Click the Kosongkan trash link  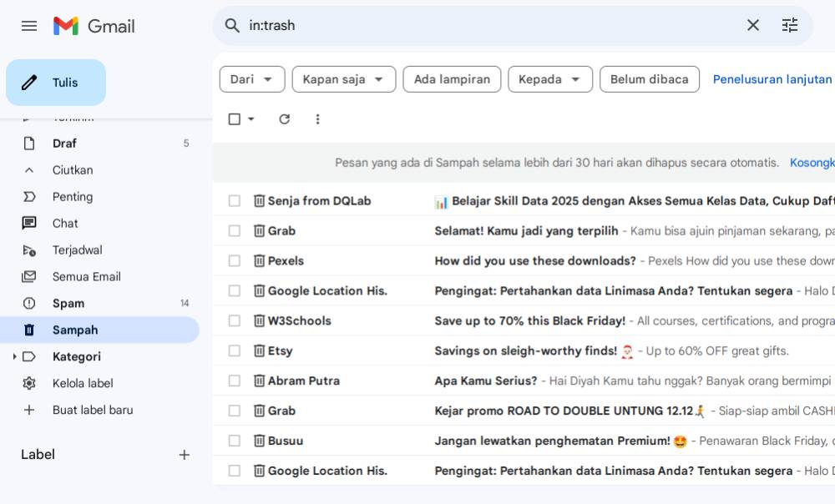point(812,163)
